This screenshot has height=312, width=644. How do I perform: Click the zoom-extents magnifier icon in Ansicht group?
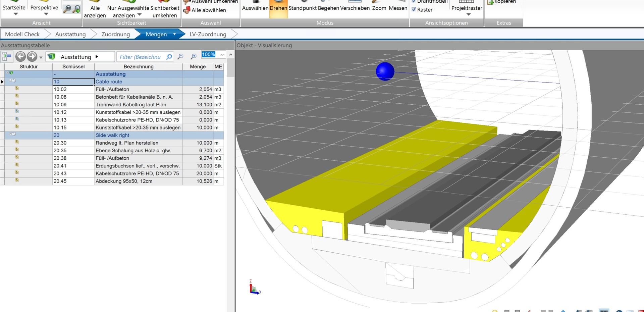[67, 9]
